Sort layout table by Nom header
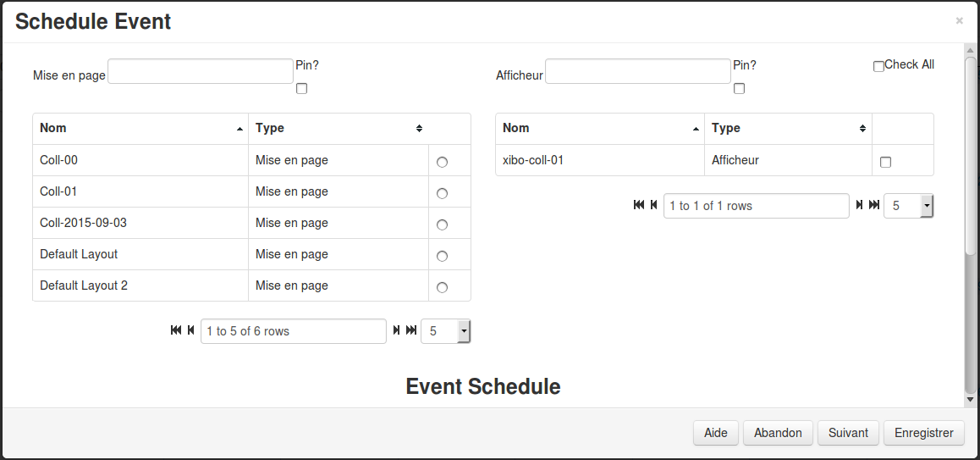The height and width of the screenshot is (460, 980). (x=140, y=128)
